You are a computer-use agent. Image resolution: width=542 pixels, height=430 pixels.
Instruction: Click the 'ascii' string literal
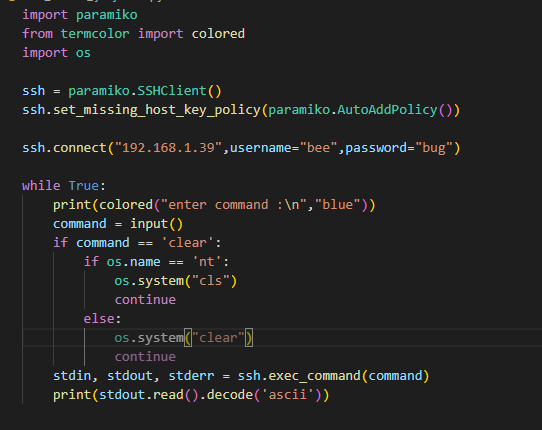click(x=287, y=395)
